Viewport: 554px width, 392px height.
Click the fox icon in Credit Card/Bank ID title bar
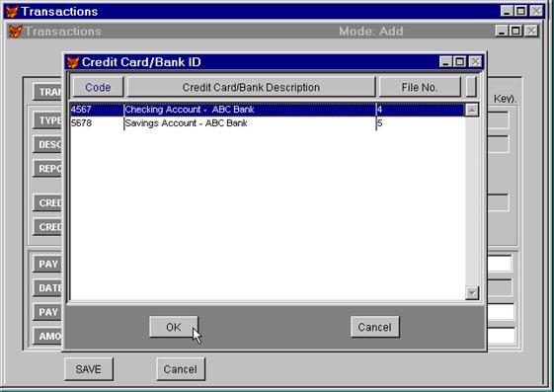click(x=73, y=62)
